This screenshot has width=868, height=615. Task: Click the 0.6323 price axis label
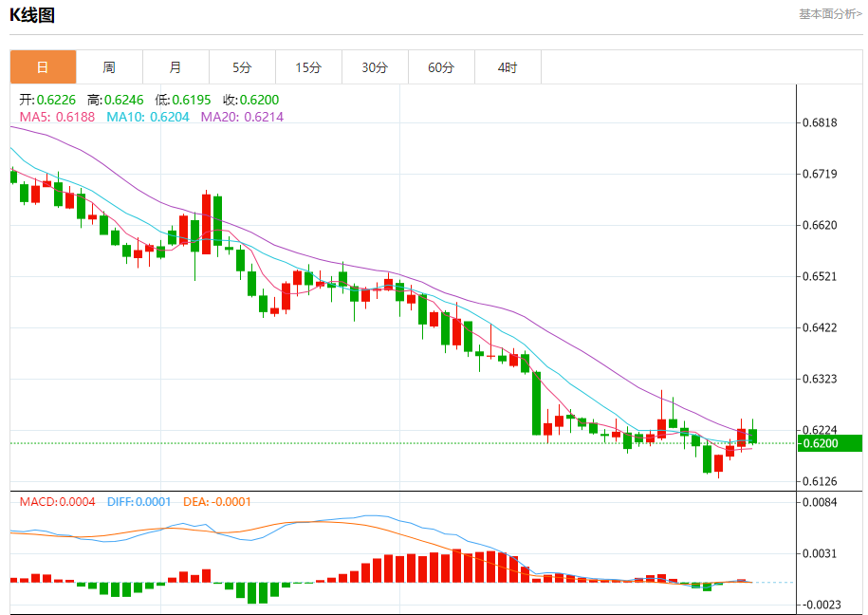(x=820, y=379)
